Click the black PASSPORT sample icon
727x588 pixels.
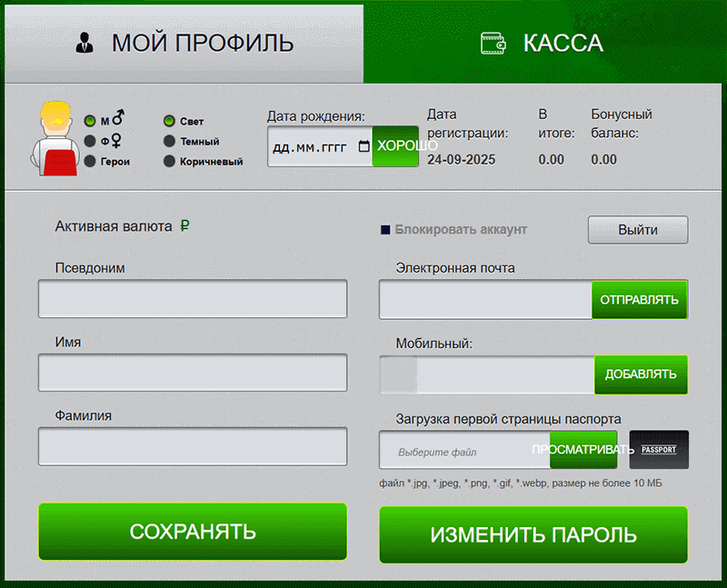(x=659, y=449)
